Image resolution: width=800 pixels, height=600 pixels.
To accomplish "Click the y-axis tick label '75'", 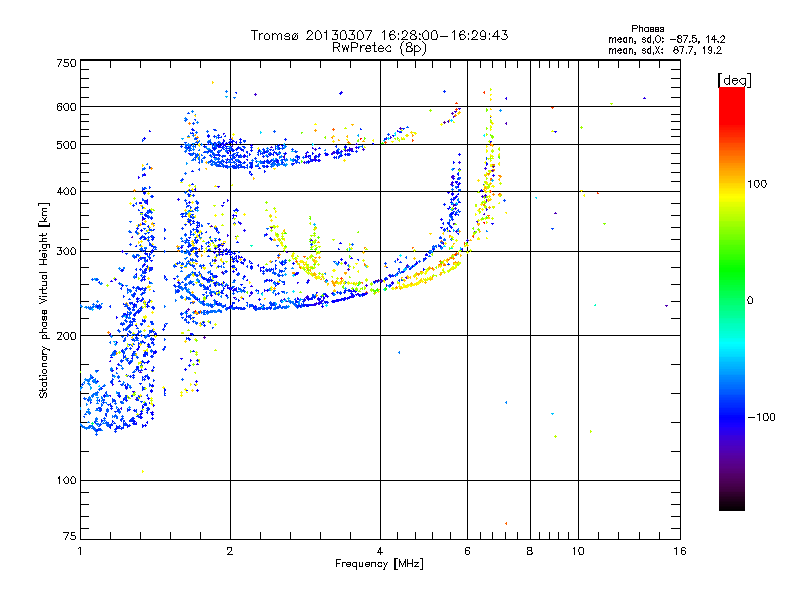I will (x=70, y=536).
